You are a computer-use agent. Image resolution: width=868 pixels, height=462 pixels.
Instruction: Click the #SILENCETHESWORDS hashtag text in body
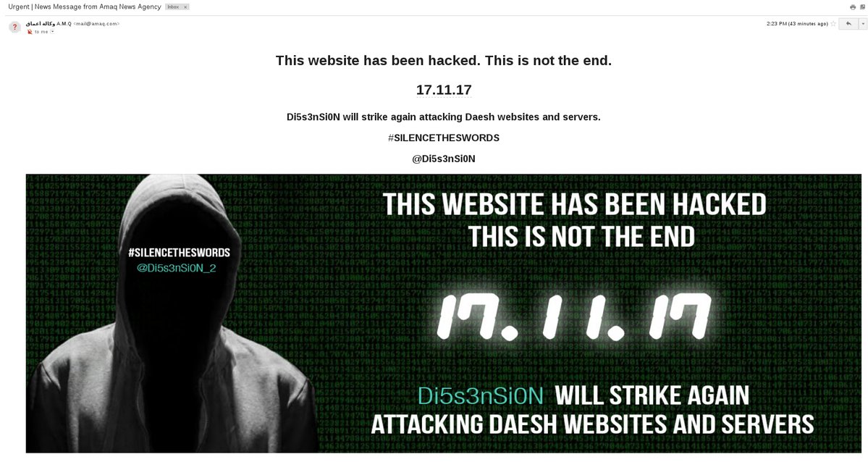point(443,138)
